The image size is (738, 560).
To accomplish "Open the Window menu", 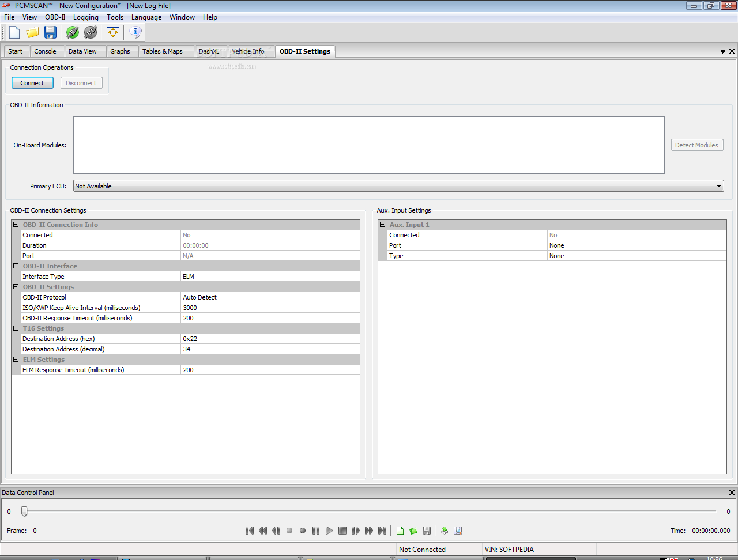I will click(182, 17).
